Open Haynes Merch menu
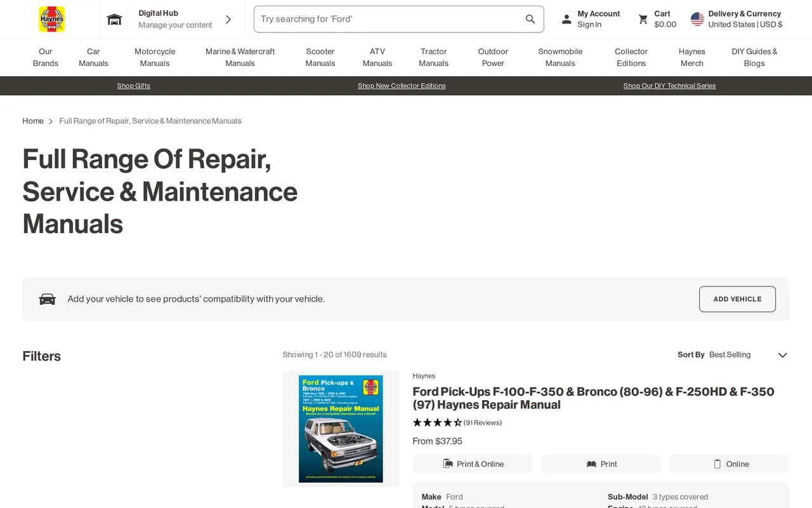The width and height of the screenshot is (812, 508). coord(692,57)
